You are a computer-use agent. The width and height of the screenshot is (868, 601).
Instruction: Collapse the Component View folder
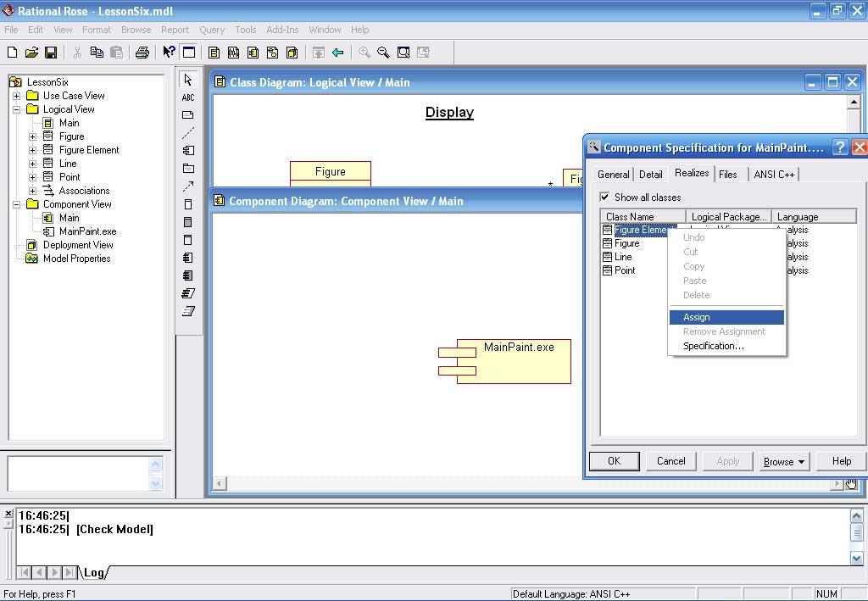click(17, 204)
